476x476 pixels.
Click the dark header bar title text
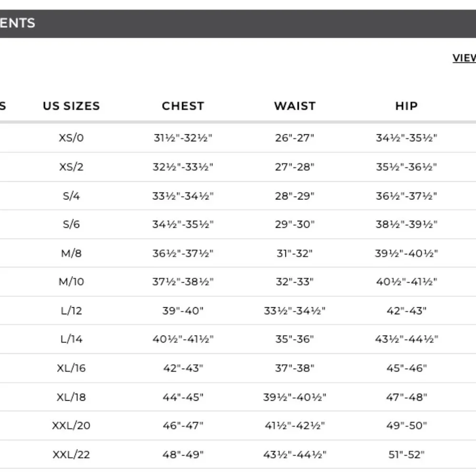(x=18, y=23)
